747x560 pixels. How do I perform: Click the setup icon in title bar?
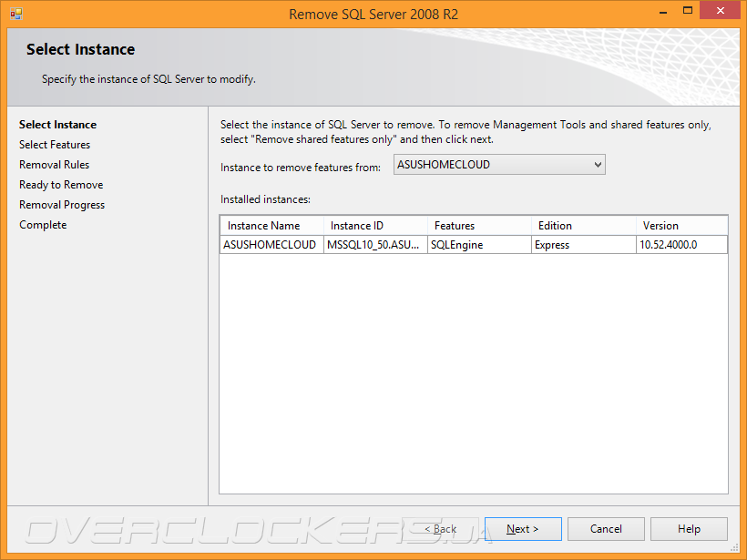(x=15, y=14)
